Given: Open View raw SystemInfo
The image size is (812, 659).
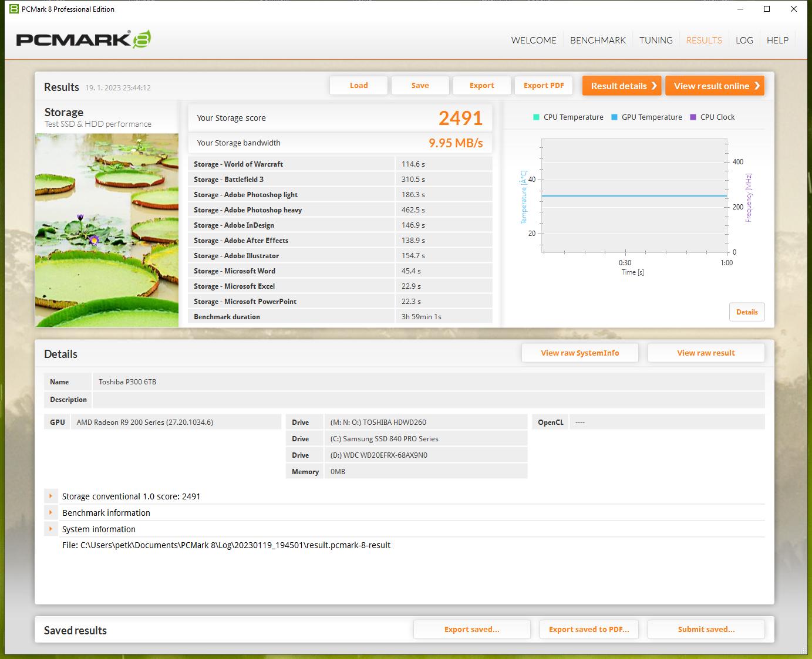Looking at the screenshot, I should (x=580, y=353).
